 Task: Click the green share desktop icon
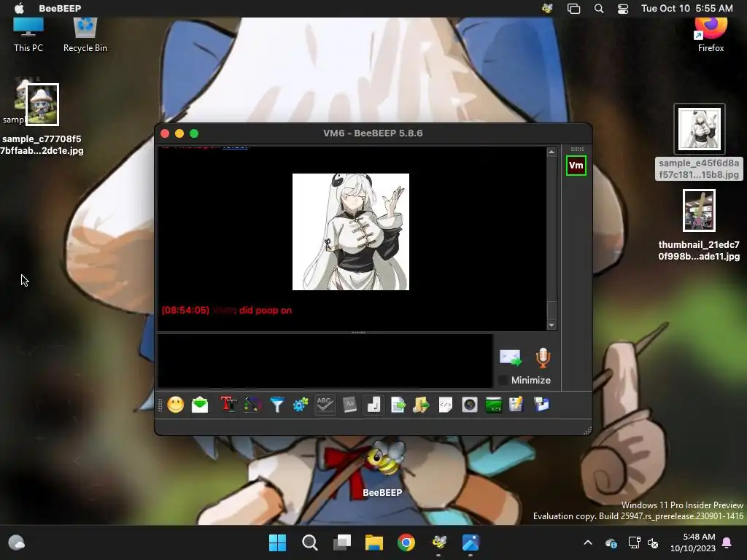(x=494, y=405)
